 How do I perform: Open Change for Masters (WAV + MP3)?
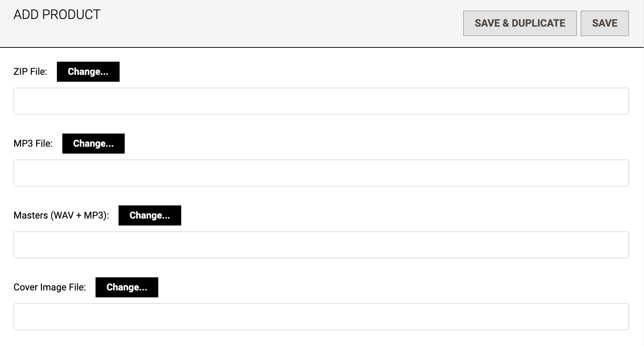coord(150,215)
